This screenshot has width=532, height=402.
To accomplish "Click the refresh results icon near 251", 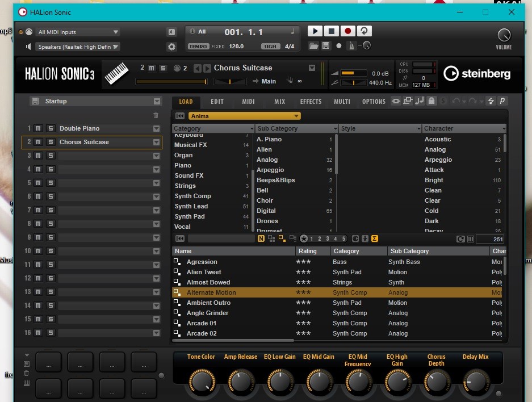I will click(x=460, y=239).
